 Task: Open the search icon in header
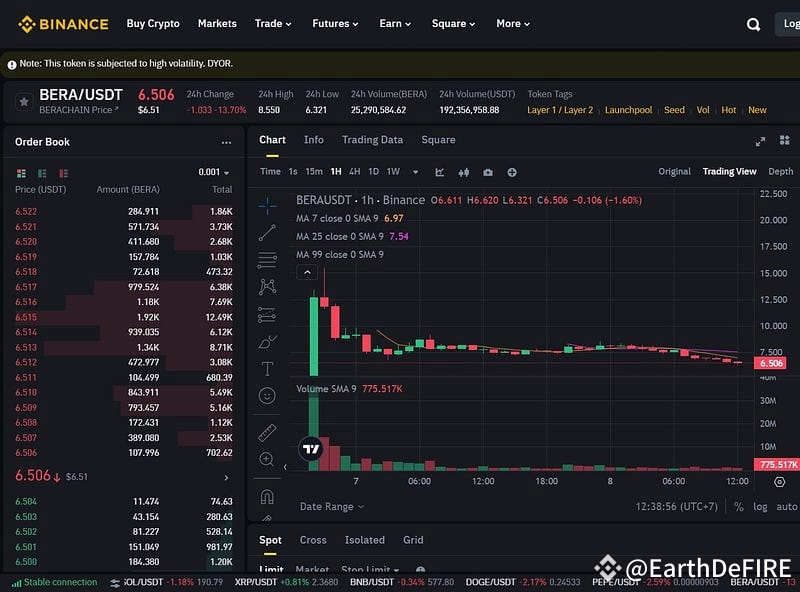click(x=753, y=24)
